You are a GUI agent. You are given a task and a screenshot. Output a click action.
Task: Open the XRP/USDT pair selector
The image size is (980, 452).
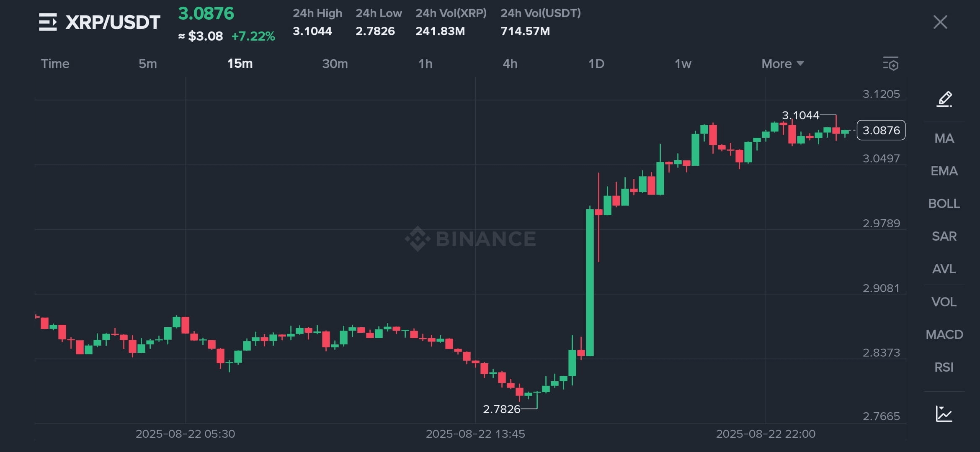113,22
